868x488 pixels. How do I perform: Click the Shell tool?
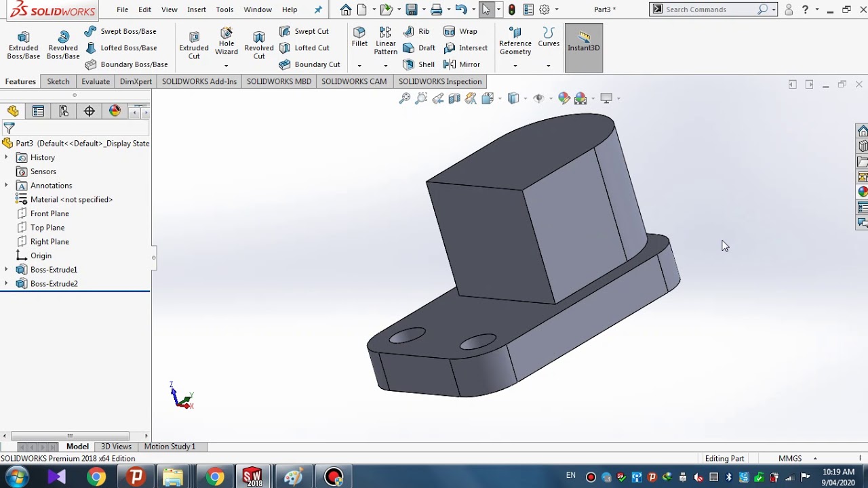(x=418, y=64)
